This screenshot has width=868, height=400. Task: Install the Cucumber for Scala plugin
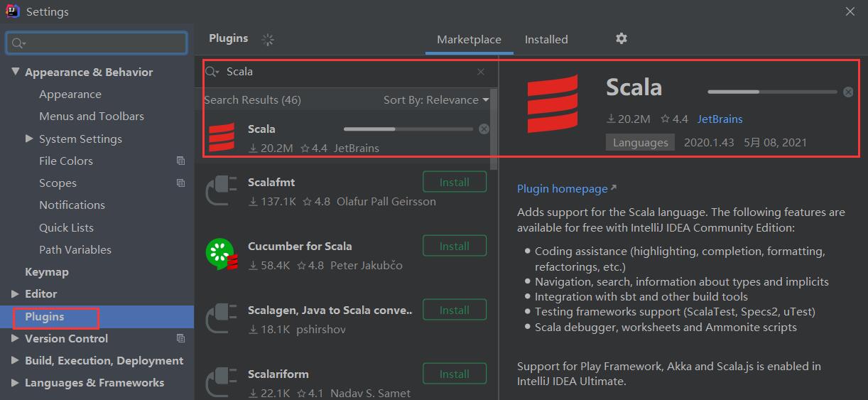tap(455, 246)
